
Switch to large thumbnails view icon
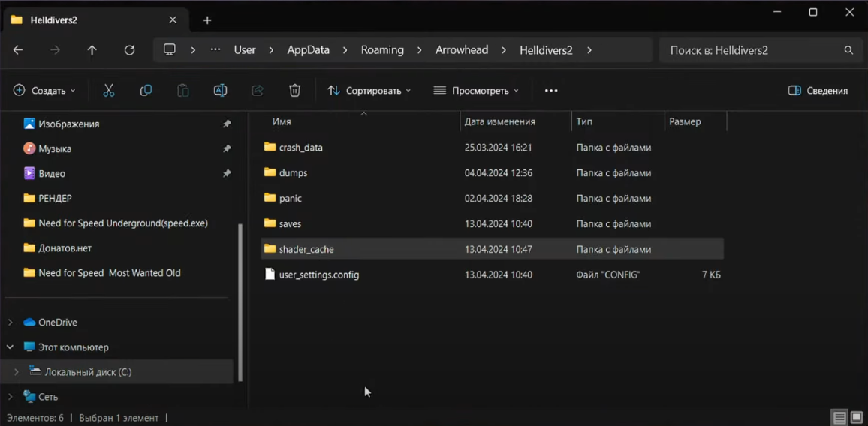[857, 416]
